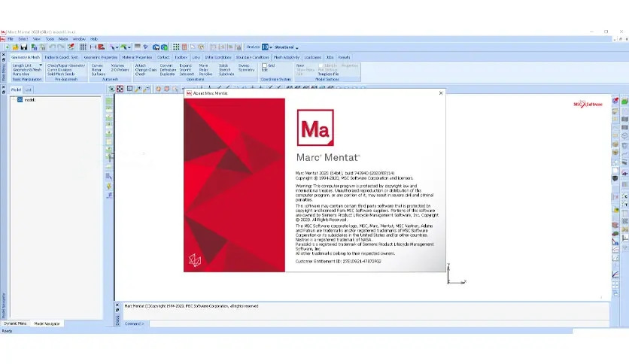Switch to the Model Navigator tab at the bottom
The width and height of the screenshot is (629, 364).
click(47, 323)
